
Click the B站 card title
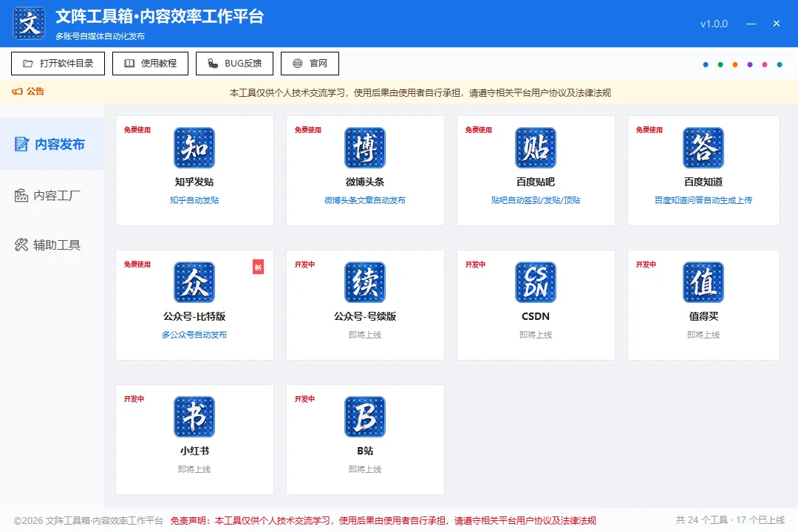click(365, 451)
